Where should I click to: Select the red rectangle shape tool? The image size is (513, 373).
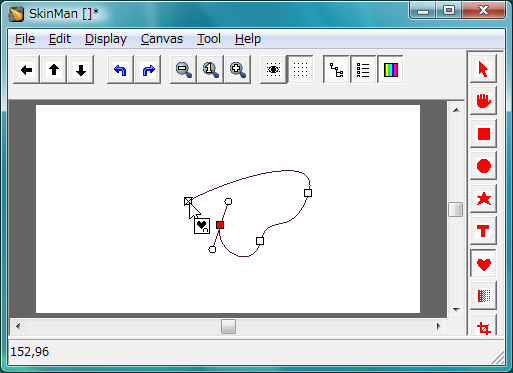[x=483, y=134]
